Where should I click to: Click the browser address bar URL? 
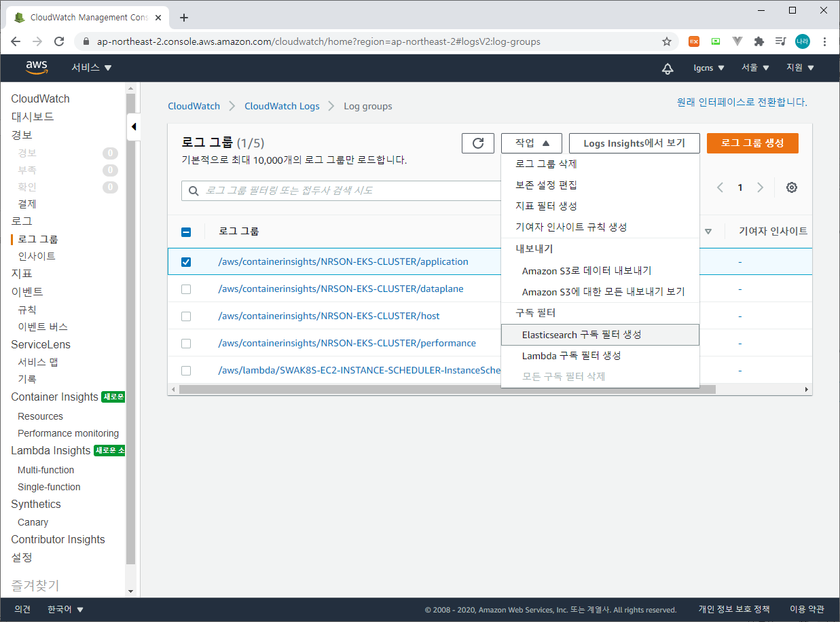[318, 41]
